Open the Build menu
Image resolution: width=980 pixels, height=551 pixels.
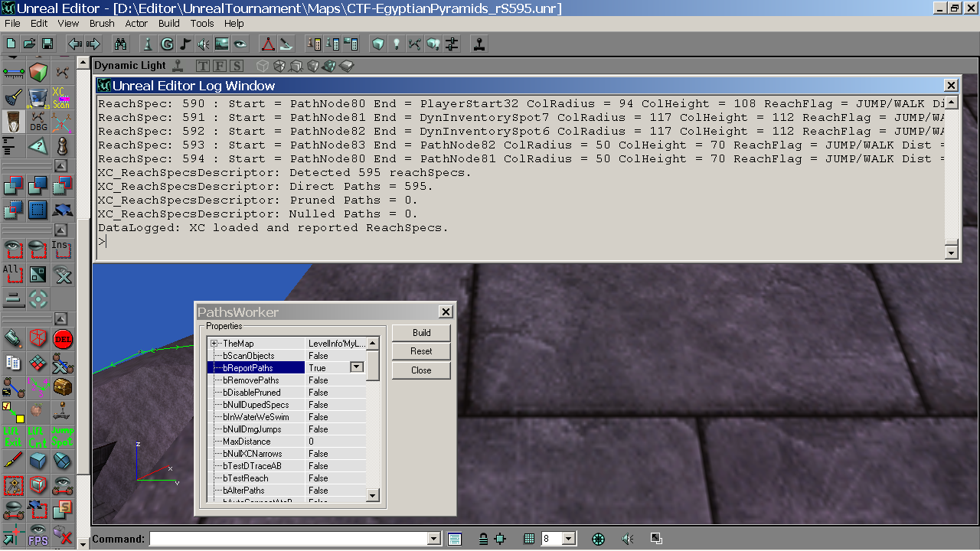[x=169, y=24]
